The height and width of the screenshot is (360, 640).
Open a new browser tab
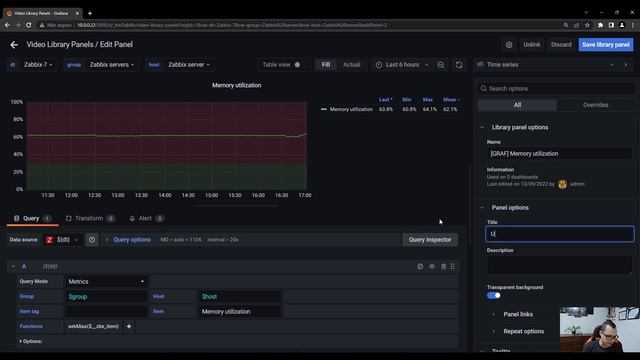(x=90, y=13)
